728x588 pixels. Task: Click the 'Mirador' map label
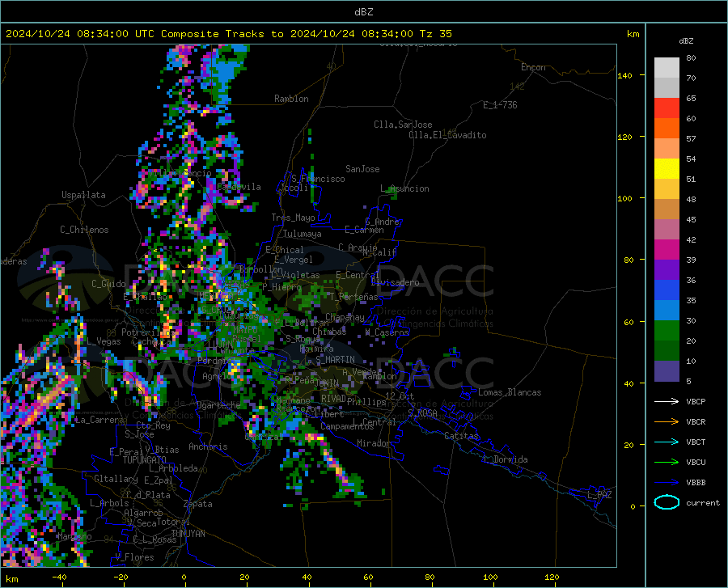(x=373, y=443)
